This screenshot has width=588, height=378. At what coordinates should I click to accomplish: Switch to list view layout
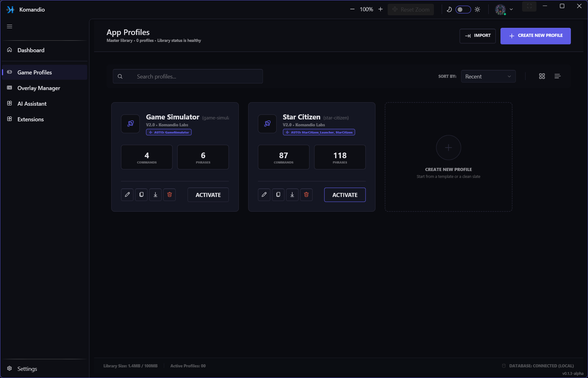557,76
